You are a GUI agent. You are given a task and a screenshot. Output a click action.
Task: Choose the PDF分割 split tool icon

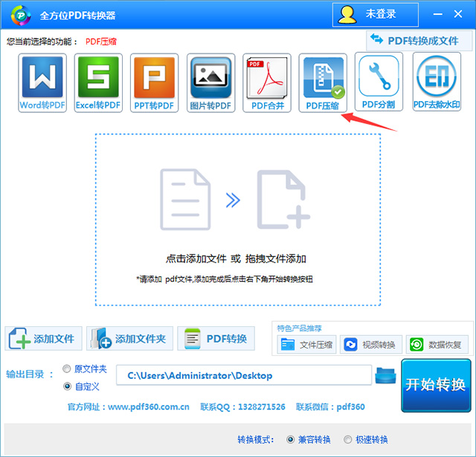coord(379,82)
